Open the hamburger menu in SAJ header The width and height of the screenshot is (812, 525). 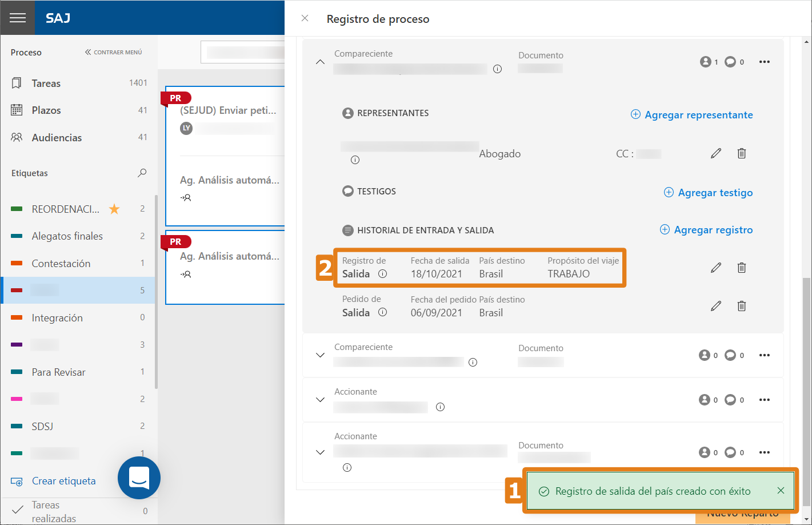click(18, 18)
